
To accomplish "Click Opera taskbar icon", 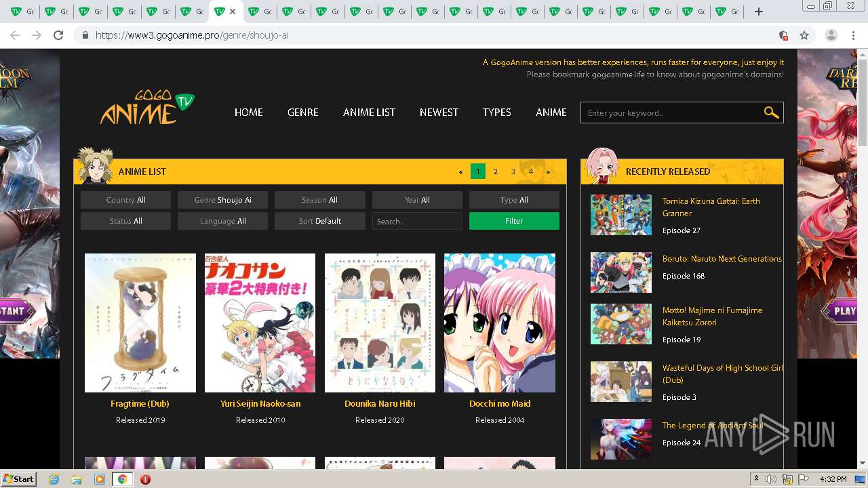I will tap(145, 479).
